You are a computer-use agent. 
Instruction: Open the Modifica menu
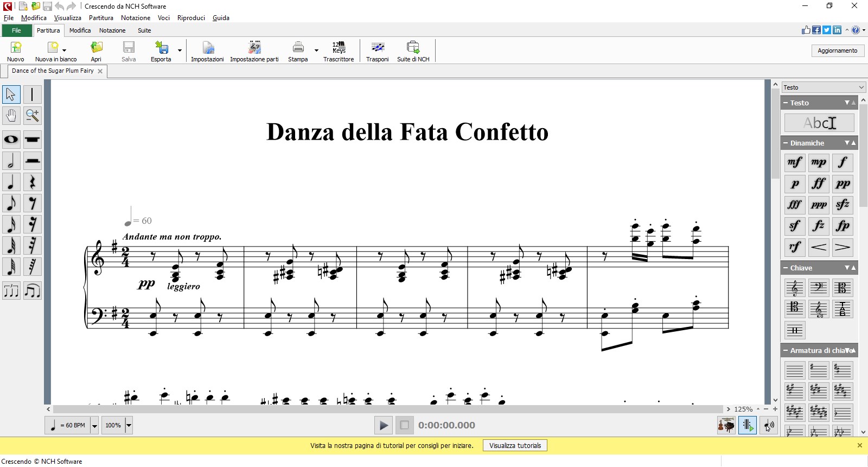click(x=34, y=18)
